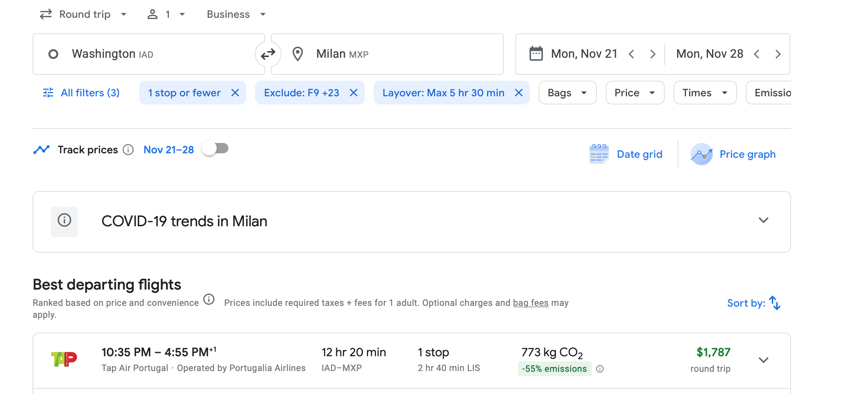Click the Washington IAD origin field
Viewport: 868px width, 394px height.
coord(148,54)
